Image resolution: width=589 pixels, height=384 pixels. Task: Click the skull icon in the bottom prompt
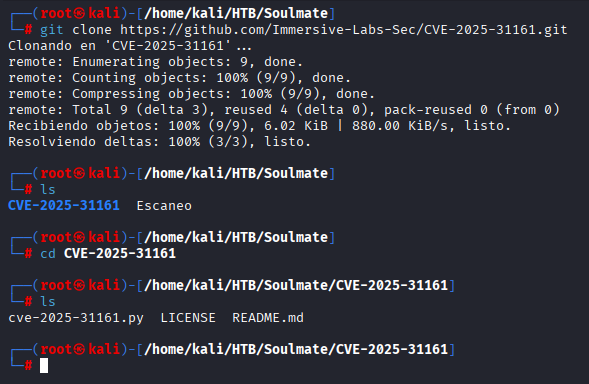(x=79, y=349)
